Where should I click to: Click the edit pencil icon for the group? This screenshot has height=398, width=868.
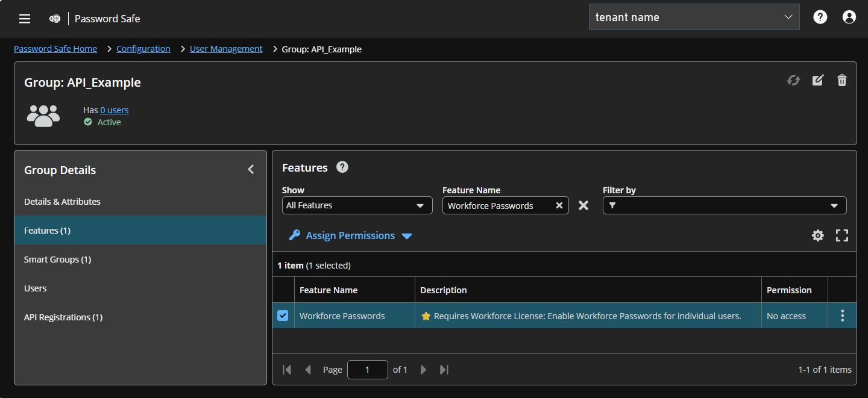pyautogui.click(x=818, y=79)
